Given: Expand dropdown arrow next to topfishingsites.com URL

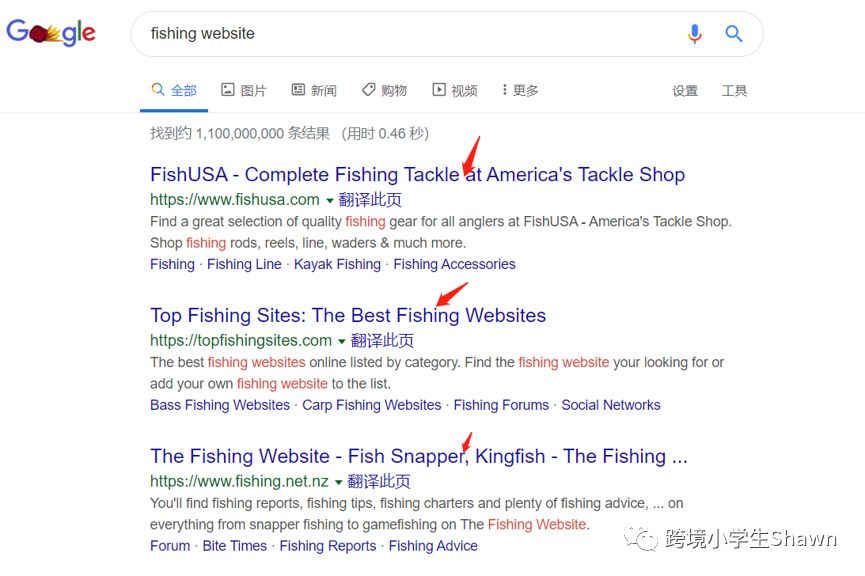Looking at the screenshot, I should 341,342.
